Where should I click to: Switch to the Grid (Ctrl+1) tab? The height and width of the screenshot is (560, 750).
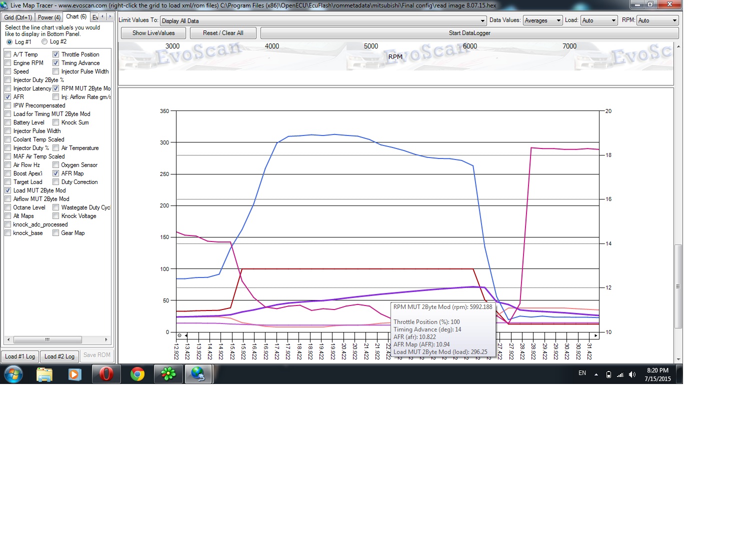pos(18,17)
